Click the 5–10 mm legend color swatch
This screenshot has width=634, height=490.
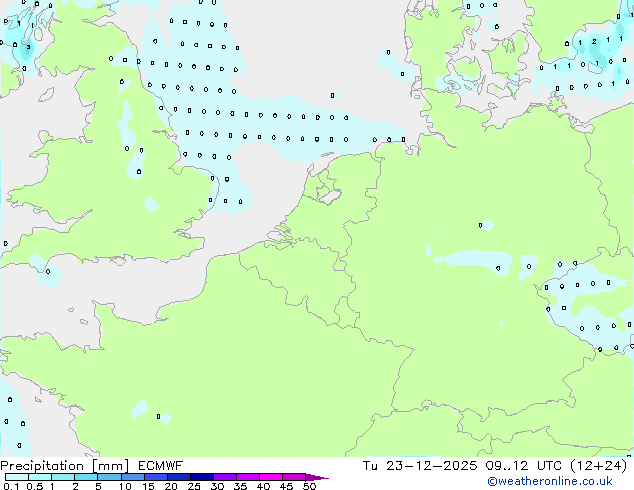[109, 477]
